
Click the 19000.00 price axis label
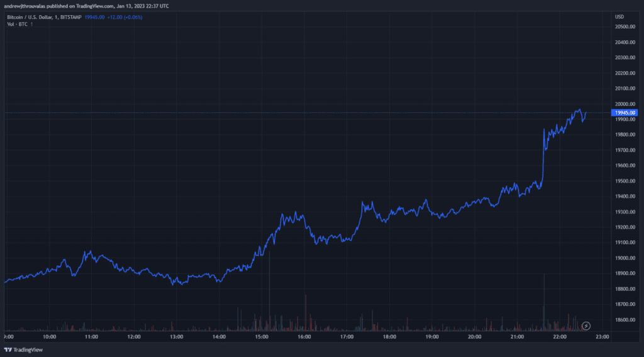point(624,258)
